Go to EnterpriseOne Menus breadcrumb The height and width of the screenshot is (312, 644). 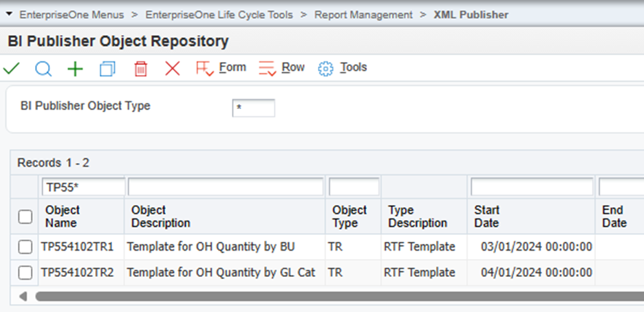(72, 15)
